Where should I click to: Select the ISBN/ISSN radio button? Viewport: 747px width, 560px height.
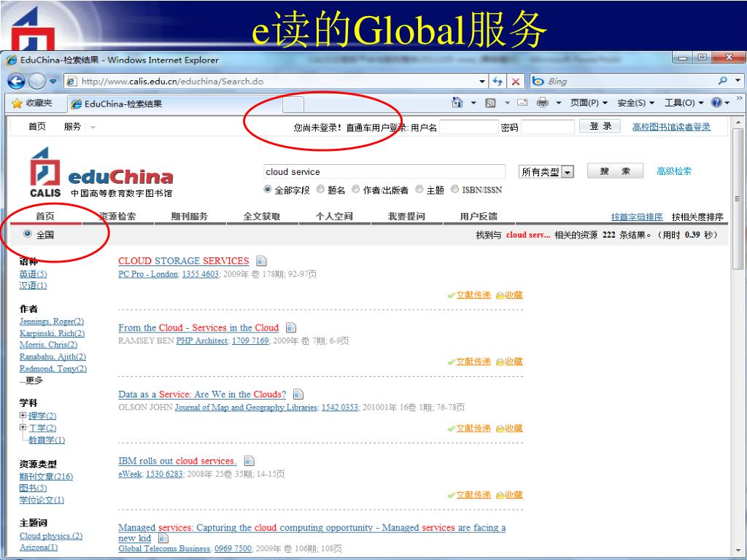(455, 190)
